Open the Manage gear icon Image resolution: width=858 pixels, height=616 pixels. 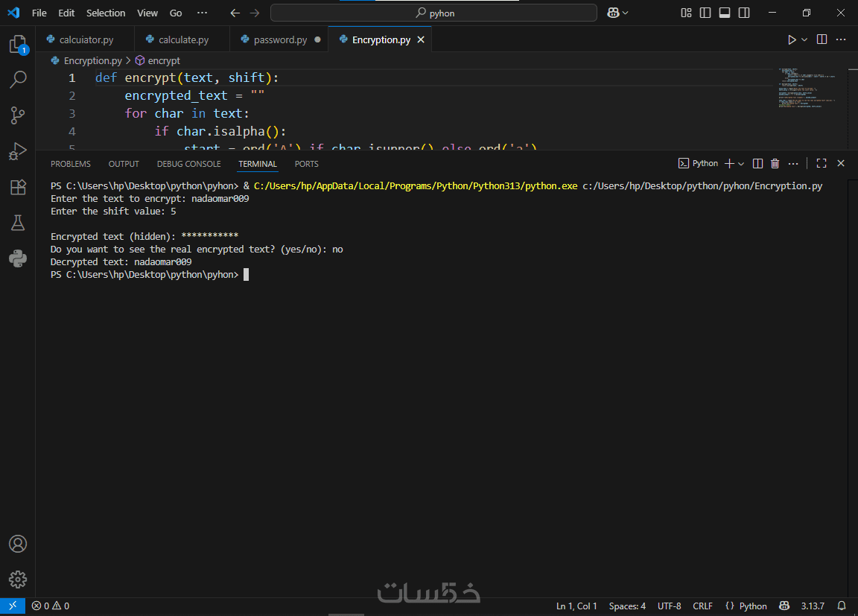click(x=18, y=580)
